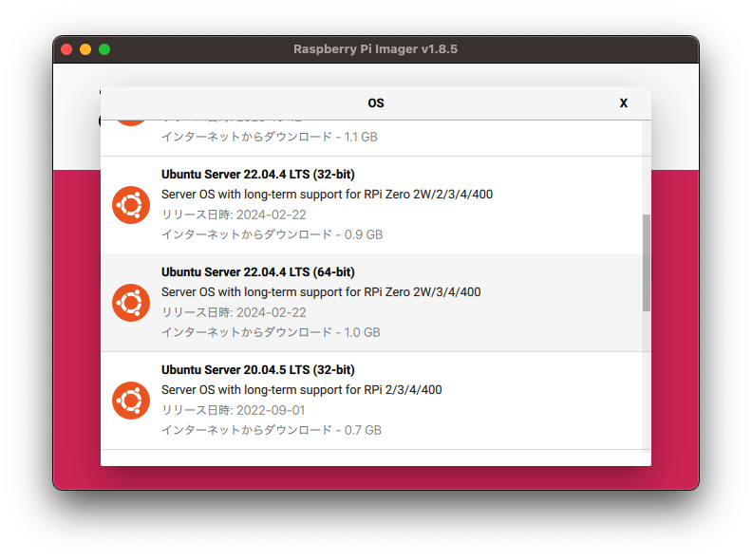Click the red close window button
752x560 pixels.
point(66,49)
